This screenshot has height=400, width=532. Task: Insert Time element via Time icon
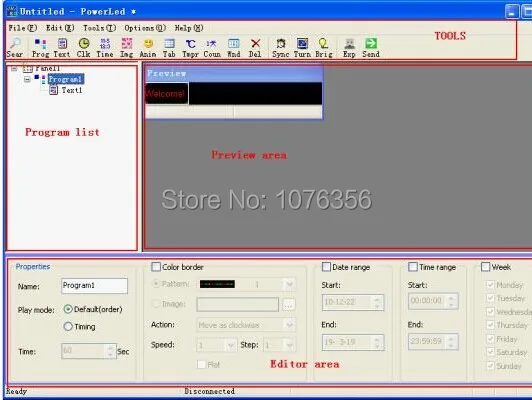pos(105,47)
